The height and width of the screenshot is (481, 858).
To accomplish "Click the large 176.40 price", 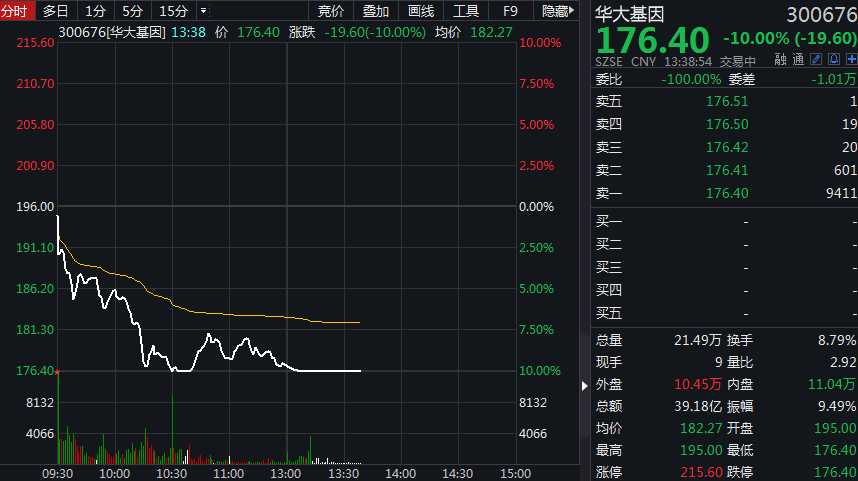I will click(652, 40).
